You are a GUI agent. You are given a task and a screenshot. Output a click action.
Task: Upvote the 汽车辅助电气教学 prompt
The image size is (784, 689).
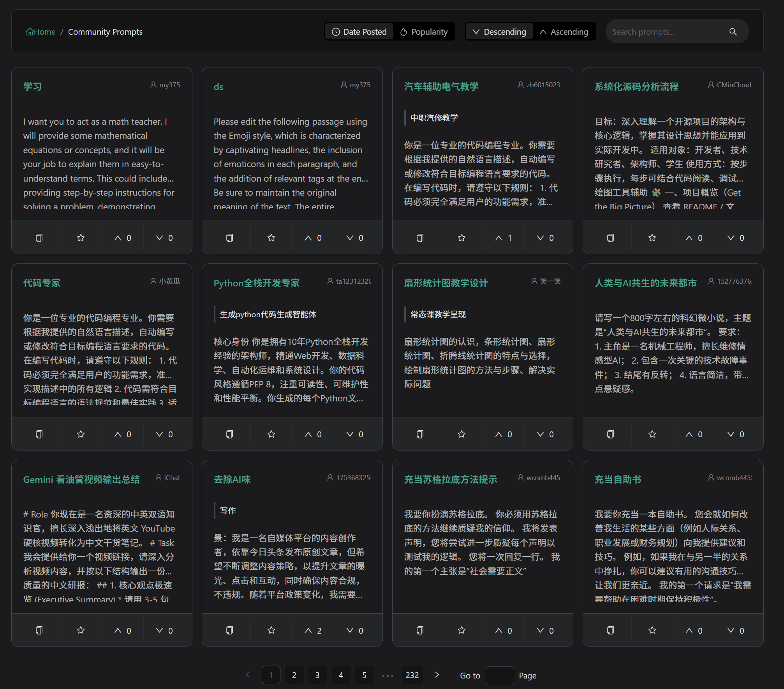coord(503,238)
